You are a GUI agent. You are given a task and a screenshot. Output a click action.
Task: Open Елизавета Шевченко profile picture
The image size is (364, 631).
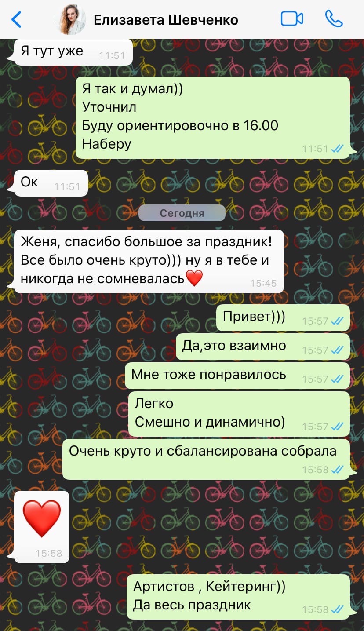70,19
